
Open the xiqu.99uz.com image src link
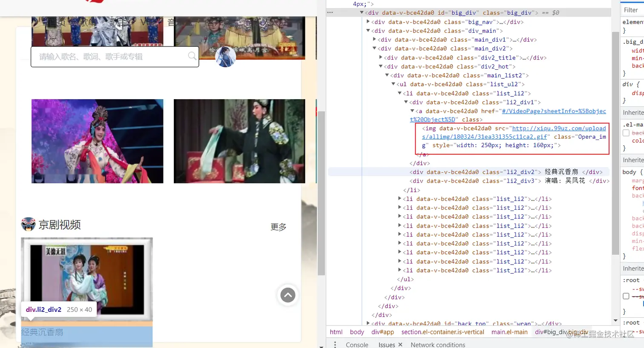[559, 128]
